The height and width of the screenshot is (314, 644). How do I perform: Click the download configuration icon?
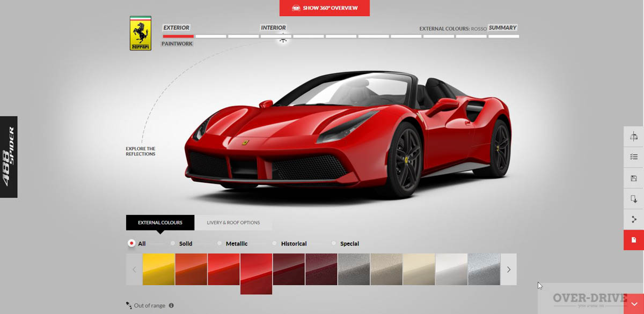tap(634, 199)
